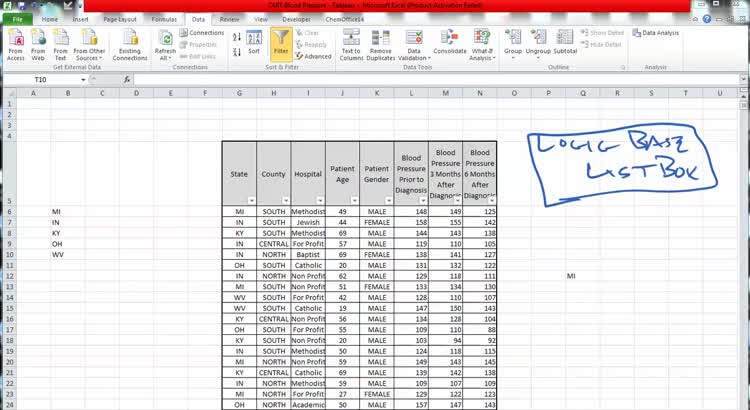Click inside the formula bar
Viewport: 750px width, 410px height.
click(x=435, y=80)
